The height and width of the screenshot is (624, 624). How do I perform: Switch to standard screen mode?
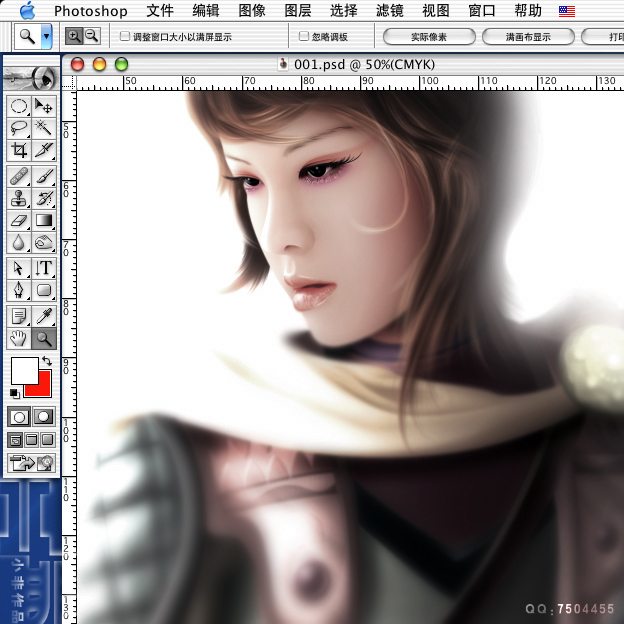(15, 440)
